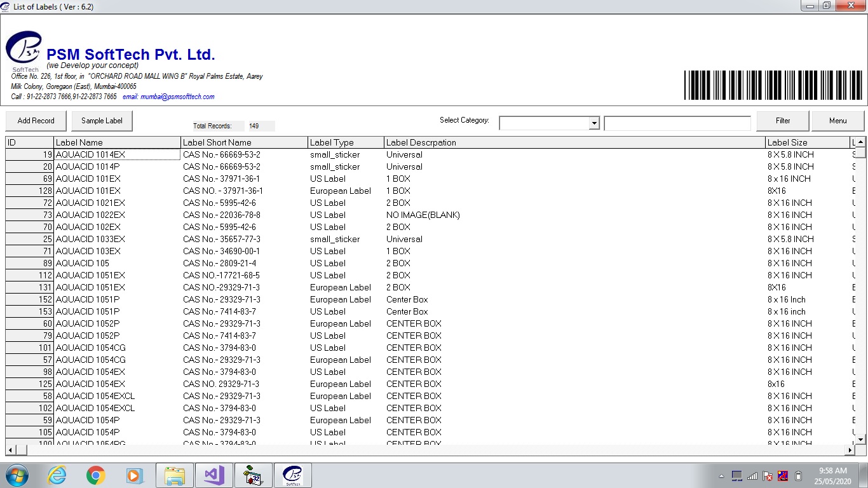
Task: Click the PSM SoftTech logo in header
Action: pos(24,51)
